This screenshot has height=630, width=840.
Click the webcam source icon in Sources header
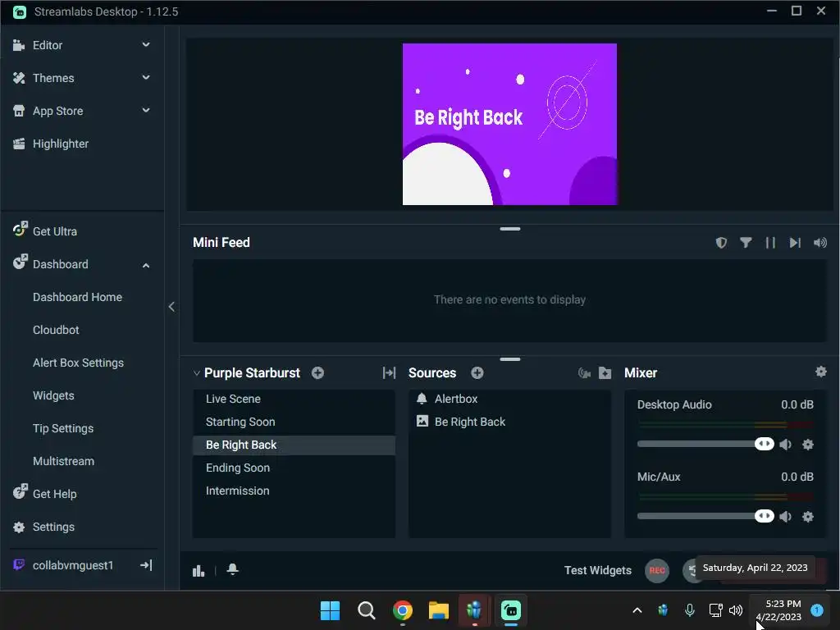coord(584,373)
